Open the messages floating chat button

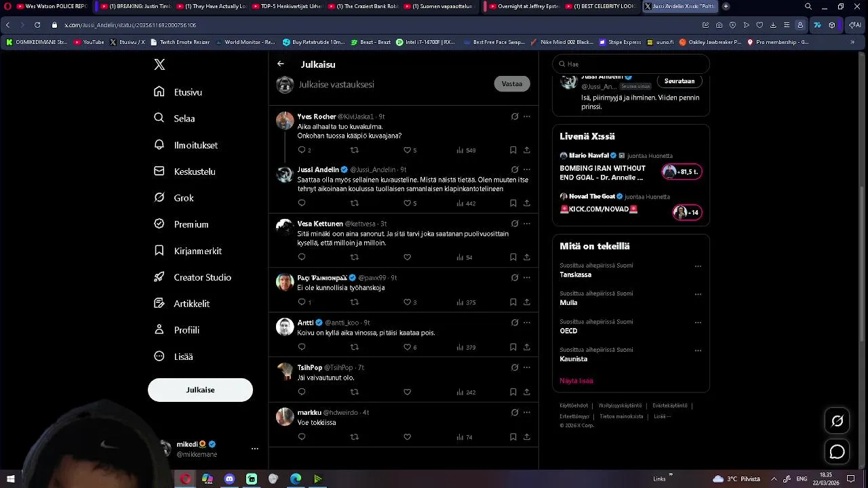(x=837, y=451)
